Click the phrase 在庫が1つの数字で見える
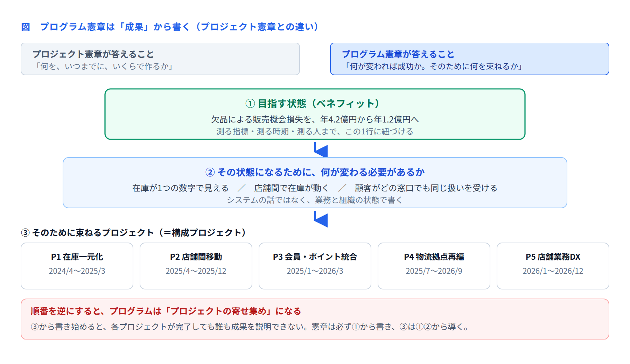Screen dimensions: 630x364 coord(180,188)
